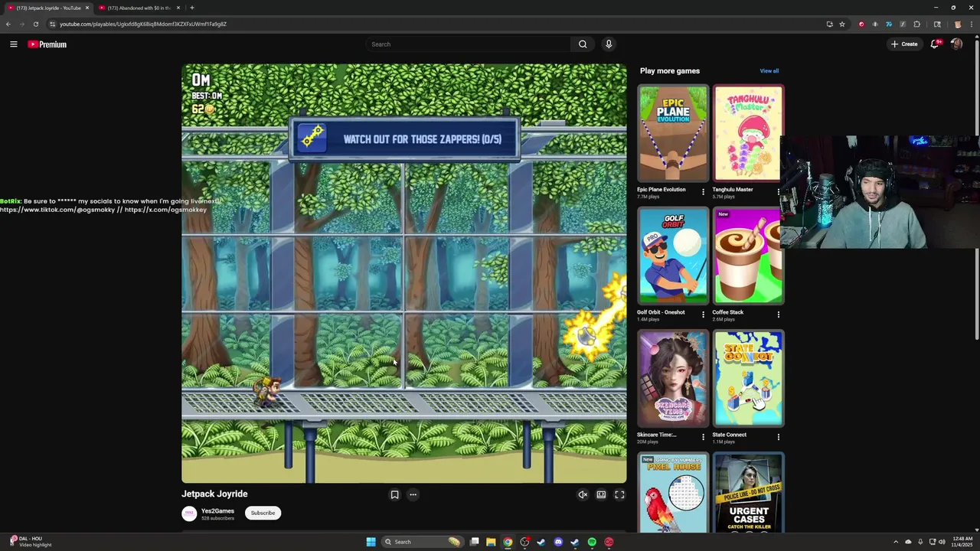Open the notifications bell
The height and width of the screenshot is (551, 980).
935,44
